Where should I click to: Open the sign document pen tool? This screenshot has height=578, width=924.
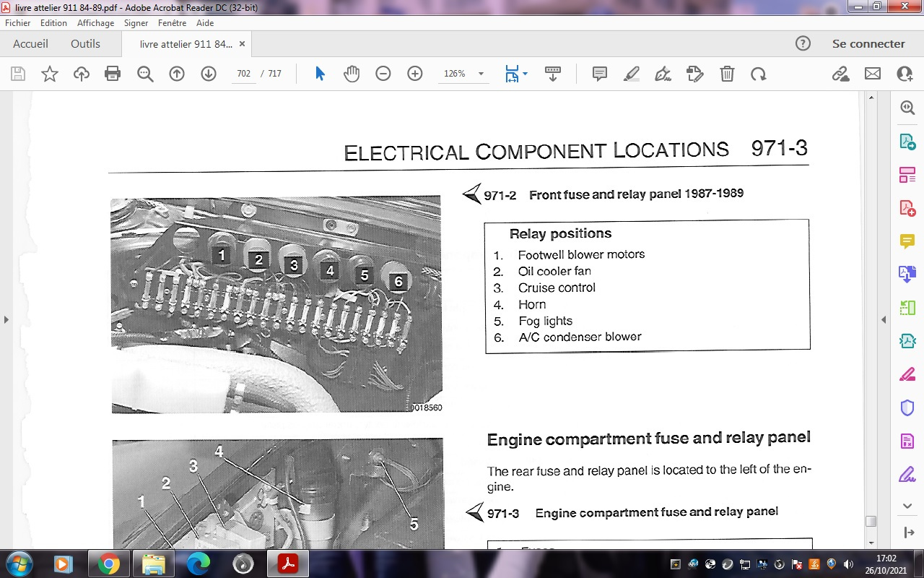click(x=663, y=74)
